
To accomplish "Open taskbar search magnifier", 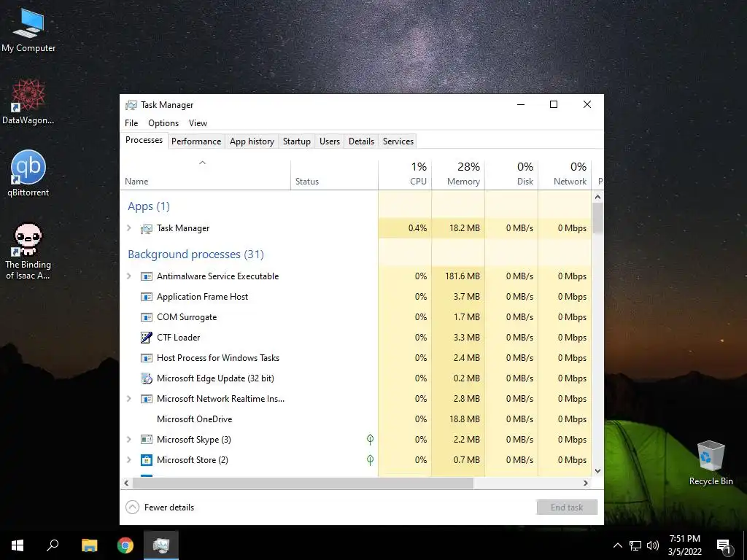I will pos(53,545).
